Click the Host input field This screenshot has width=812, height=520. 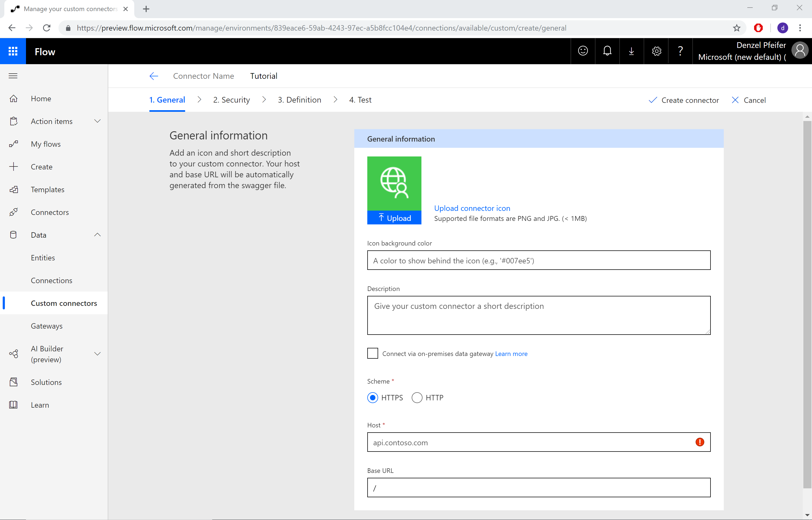539,442
